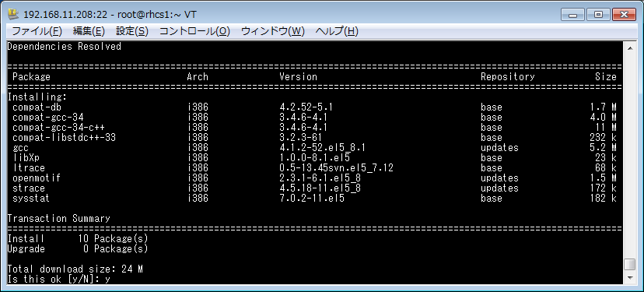The height and width of the screenshot is (292, 644).
Task: Click the empty scrollbar track above thumb
Action: click(630, 157)
